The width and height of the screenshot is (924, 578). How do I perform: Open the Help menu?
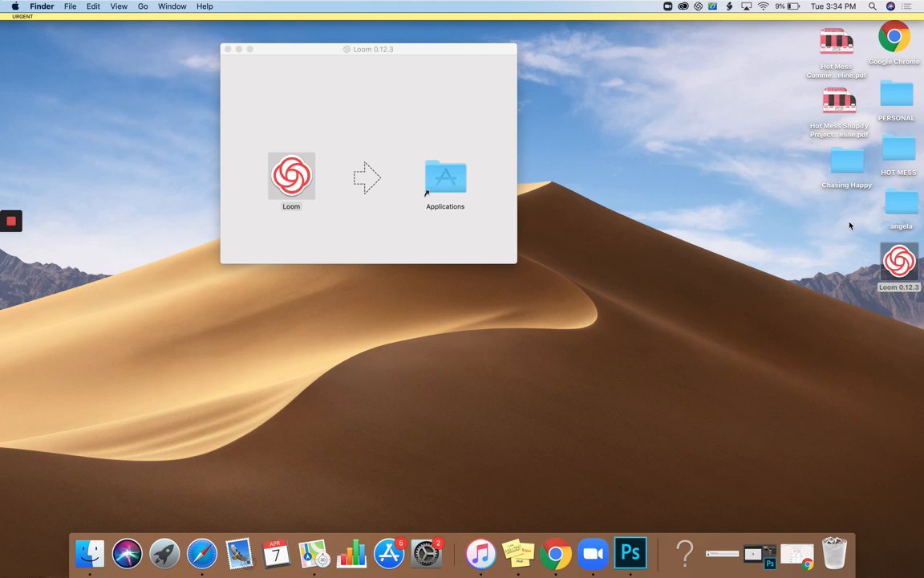click(205, 6)
